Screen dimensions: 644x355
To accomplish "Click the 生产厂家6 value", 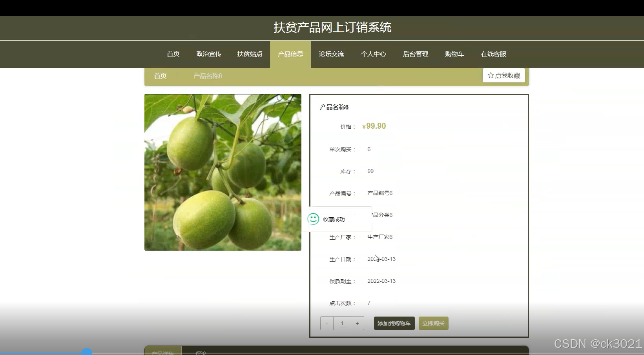I will (x=380, y=237).
